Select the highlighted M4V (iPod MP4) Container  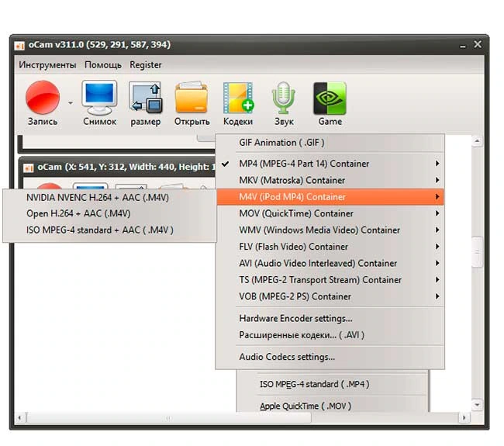click(330, 197)
